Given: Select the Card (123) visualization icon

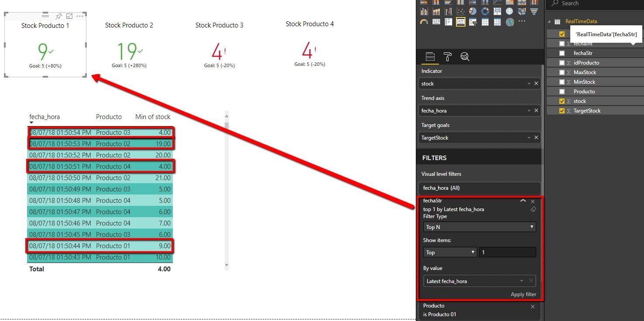Looking at the screenshot, I should tap(436, 22).
